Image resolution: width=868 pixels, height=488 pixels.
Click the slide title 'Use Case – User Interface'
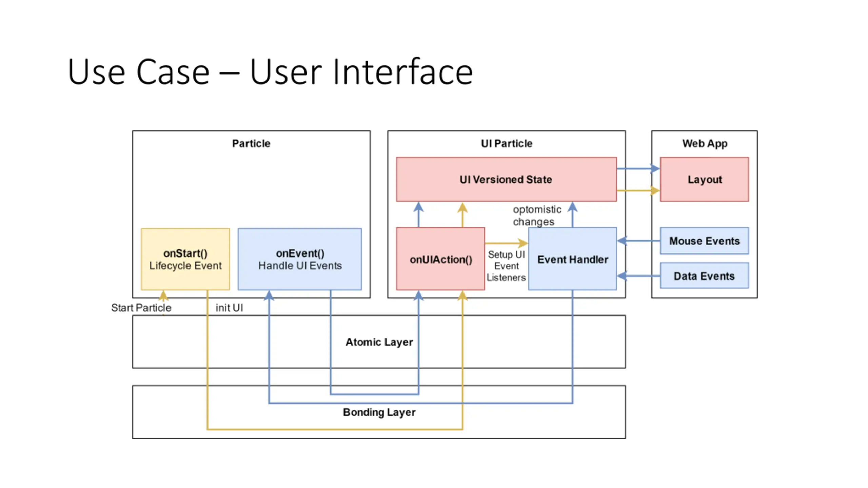coord(270,72)
